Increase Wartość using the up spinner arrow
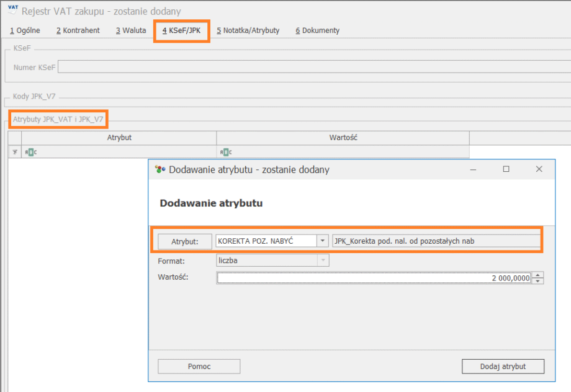Viewport: 571px width, 392px height. pyautogui.click(x=538, y=275)
